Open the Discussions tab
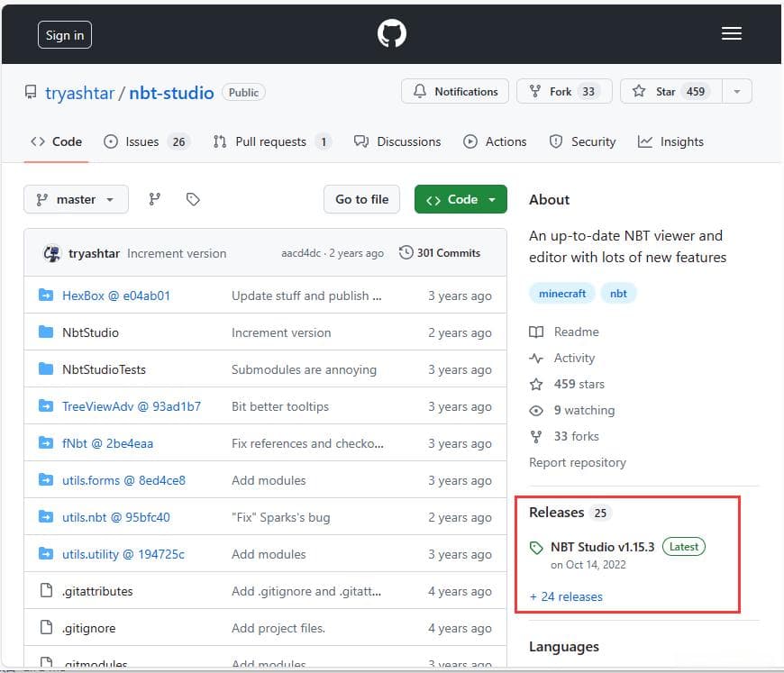Viewport: 784px width, 673px height. [397, 142]
